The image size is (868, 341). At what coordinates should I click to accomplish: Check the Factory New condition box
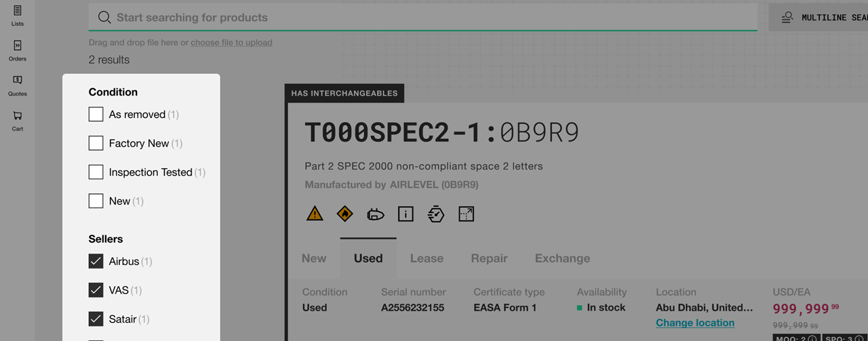96,143
